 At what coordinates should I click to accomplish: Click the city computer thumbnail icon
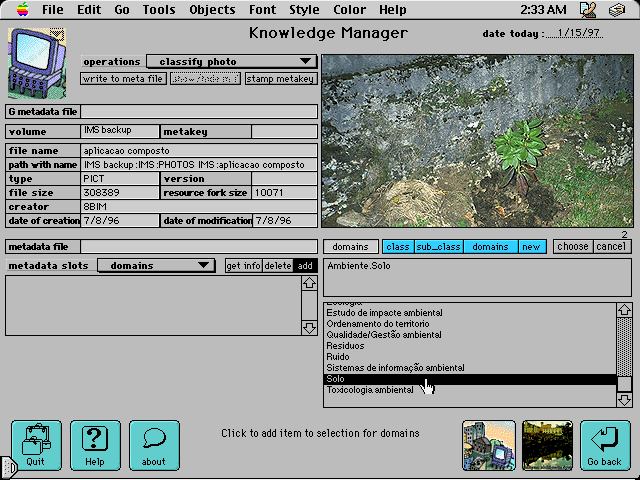coord(488,445)
